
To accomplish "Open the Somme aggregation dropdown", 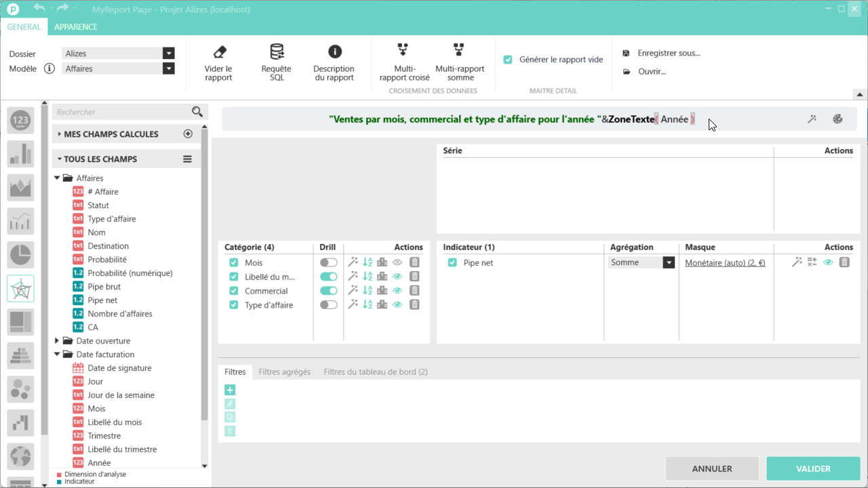I will click(x=669, y=262).
